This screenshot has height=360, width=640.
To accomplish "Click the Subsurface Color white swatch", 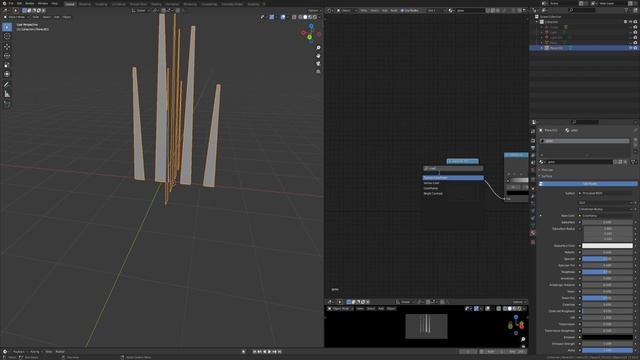I will tap(607, 246).
